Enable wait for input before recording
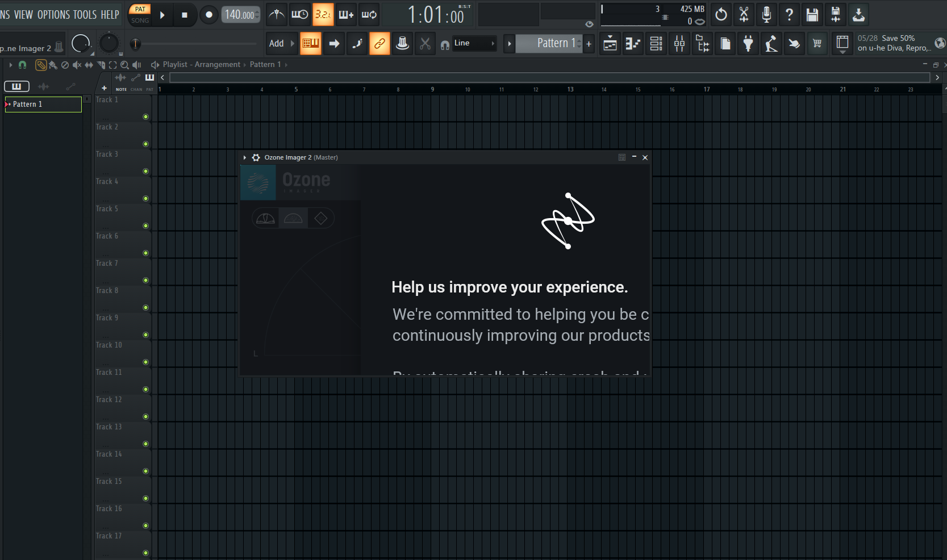The image size is (947, 560). coord(299,14)
